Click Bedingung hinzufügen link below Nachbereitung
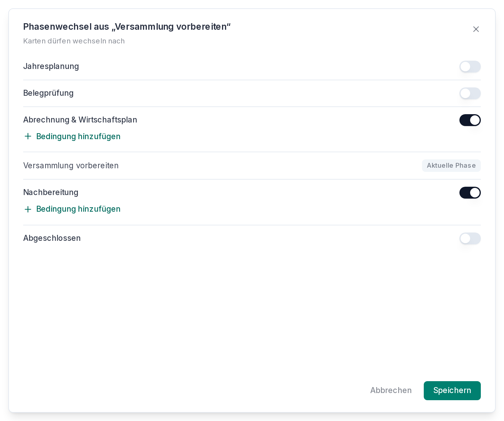The width and height of the screenshot is (504, 421). (72, 209)
